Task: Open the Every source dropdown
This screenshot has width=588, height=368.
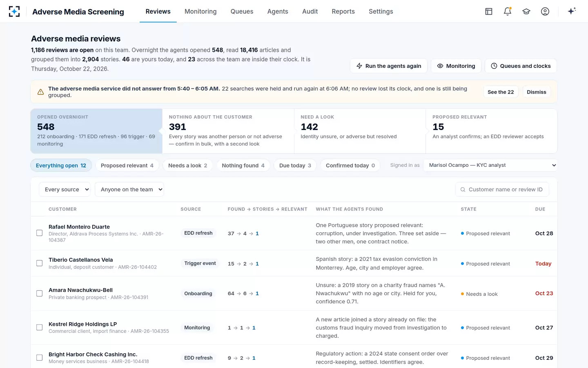Action: point(65,189)
